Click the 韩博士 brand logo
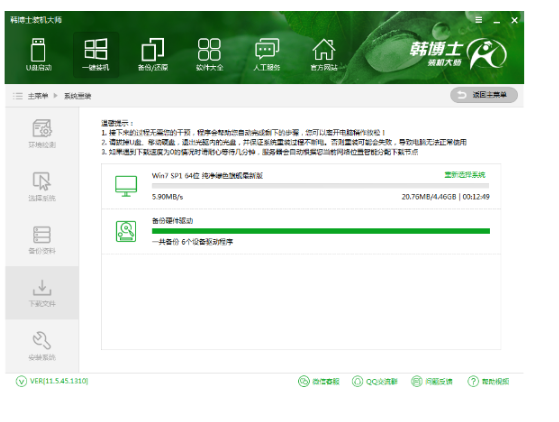This screenshot has height=422, width=559. pos(457,53)
